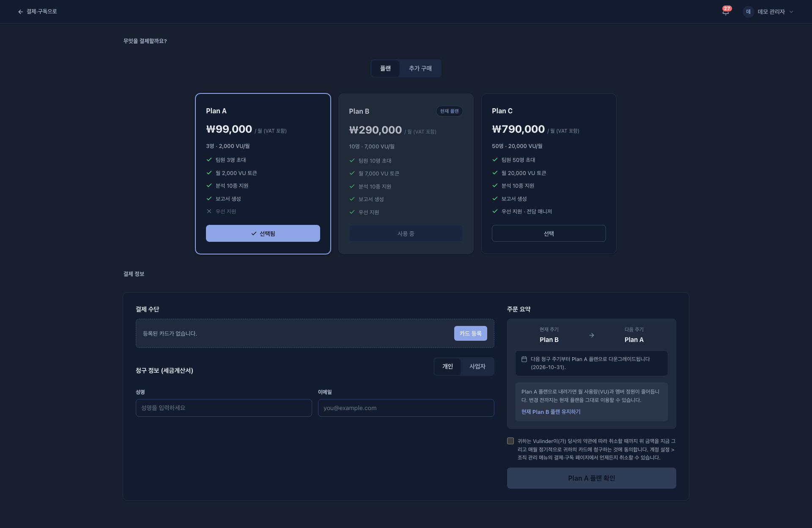
Task: Click the 선택됨 button on Plan A
Action: 263,233
